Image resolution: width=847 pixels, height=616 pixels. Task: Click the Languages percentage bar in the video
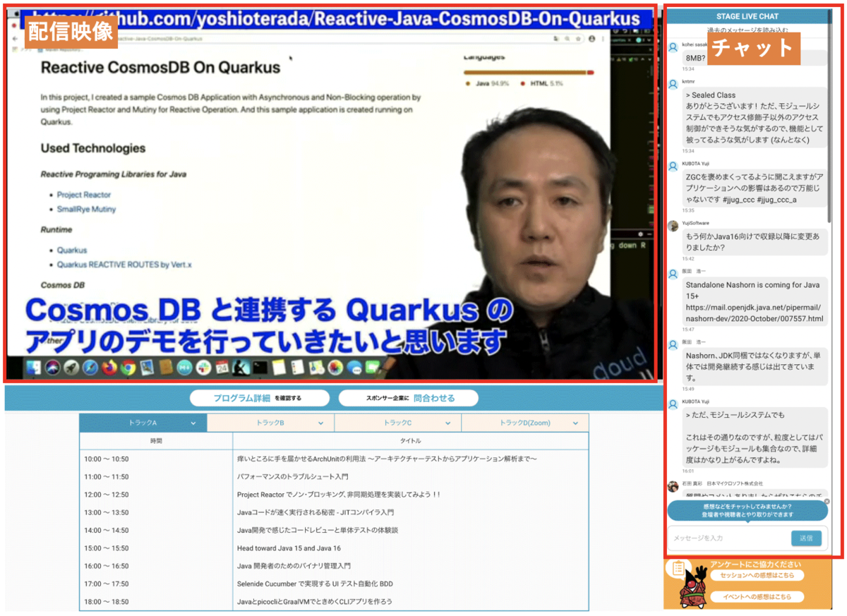(x=529, y=72)
